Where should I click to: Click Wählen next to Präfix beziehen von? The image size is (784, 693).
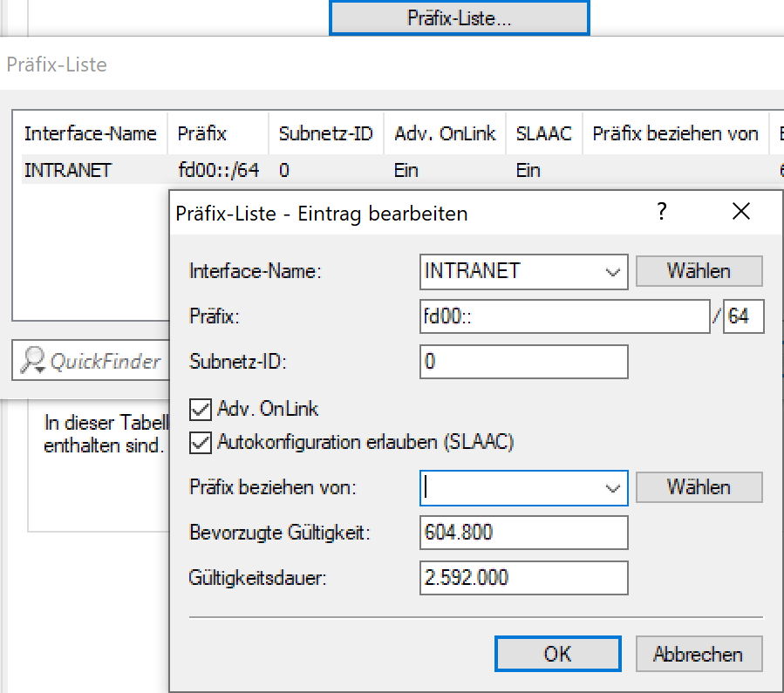coord(698,487)
